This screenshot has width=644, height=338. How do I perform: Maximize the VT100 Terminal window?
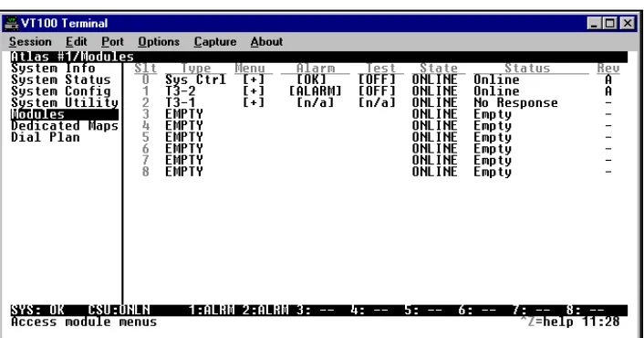(x=610, y=24)
